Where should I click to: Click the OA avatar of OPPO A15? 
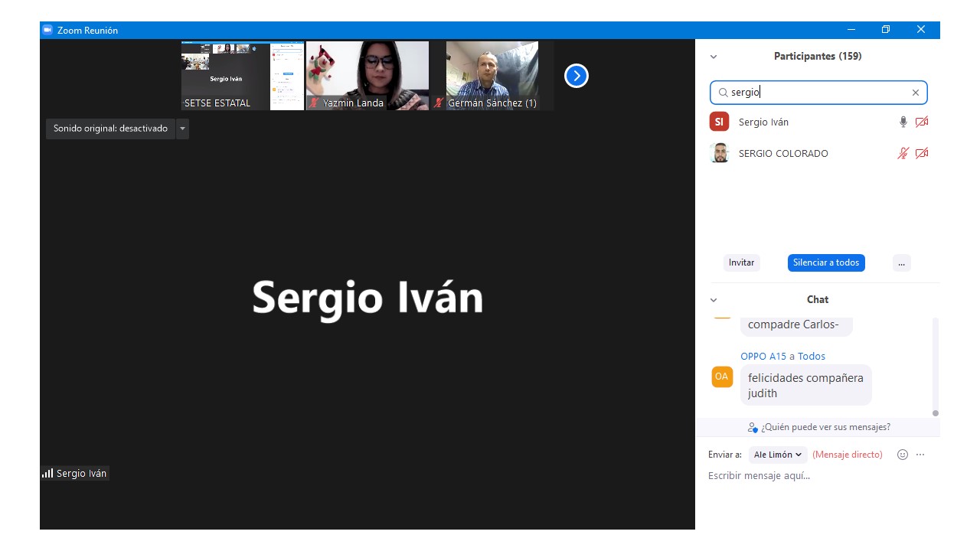pyautogui.click(x=722, y=377)
